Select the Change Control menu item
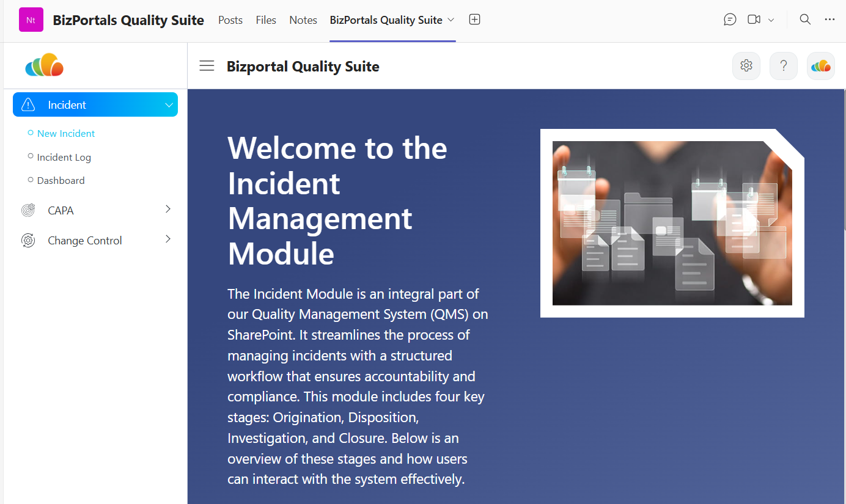The image size is (846, 504). point(95,240)
